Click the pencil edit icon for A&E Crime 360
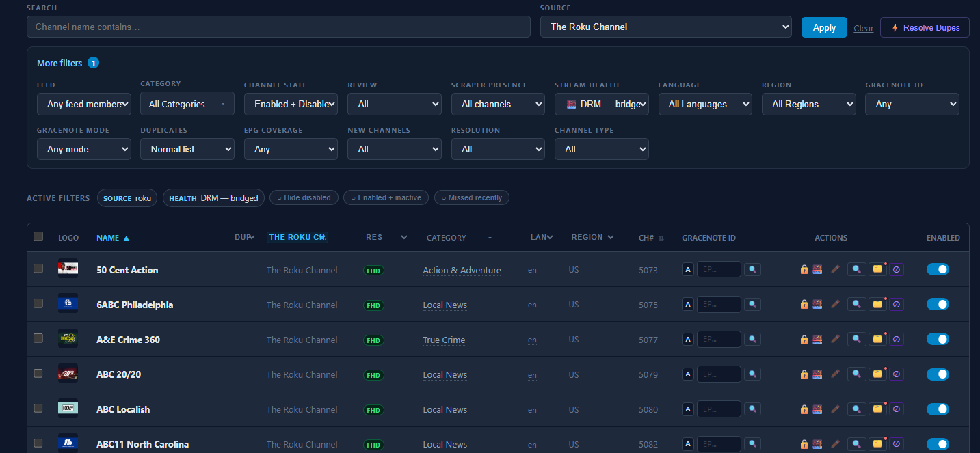 (835, 340)
